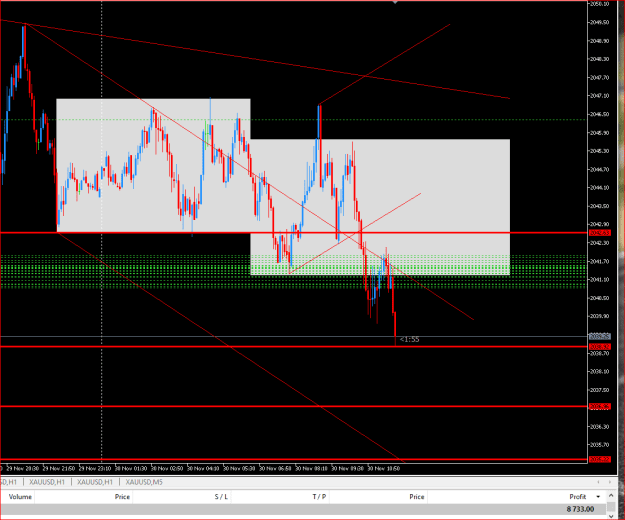Screen dimensions: 625x520
Task: Open the dropdown arrow beside Profit header
Action: (x=598, y=497)
